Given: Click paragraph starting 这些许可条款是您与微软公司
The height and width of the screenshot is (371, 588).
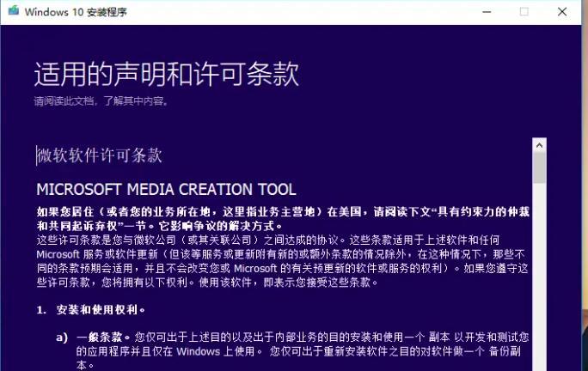Looking at the screenshot, I should pyautogui.click(x=282, y=261).
